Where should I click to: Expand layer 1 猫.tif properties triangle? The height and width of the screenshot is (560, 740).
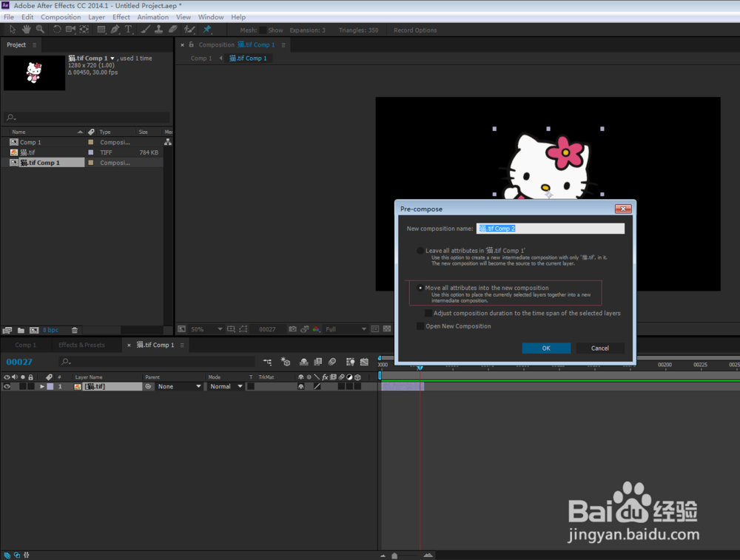pyautogui.click(x=42, y=386)
